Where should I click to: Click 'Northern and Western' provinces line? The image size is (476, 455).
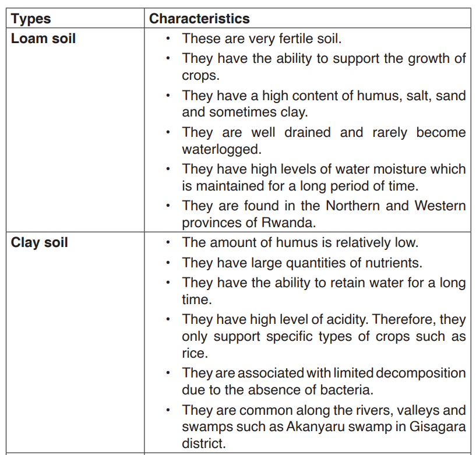point(324,206)
